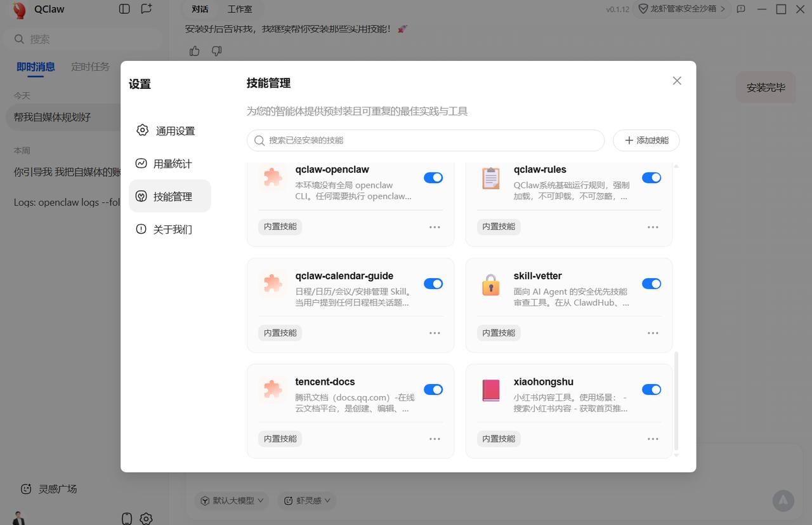Click the version number v0.1.12

[617, 10]
